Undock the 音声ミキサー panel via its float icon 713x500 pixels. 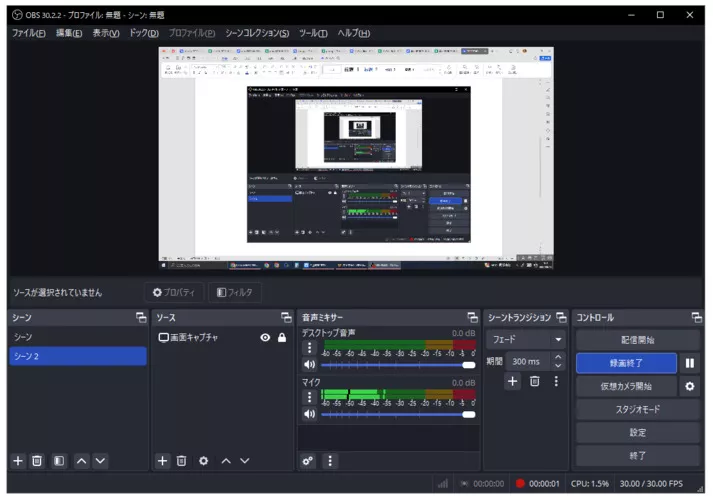[472, 317]
